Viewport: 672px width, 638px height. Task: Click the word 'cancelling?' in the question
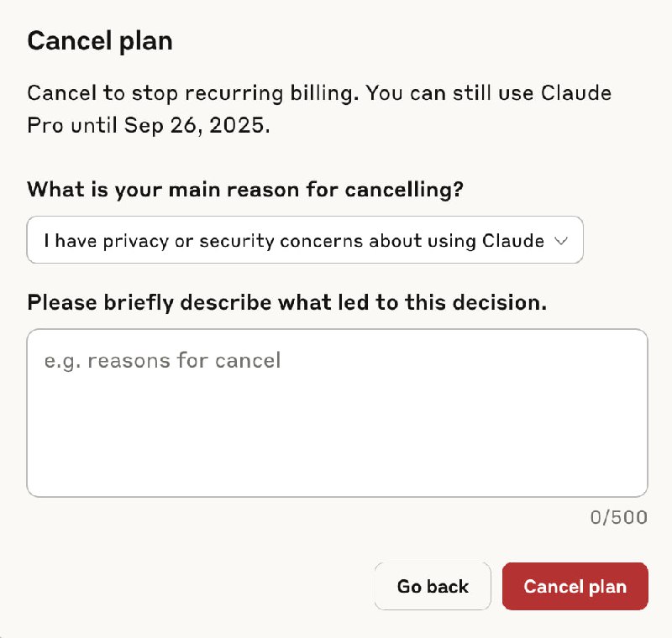404,189
